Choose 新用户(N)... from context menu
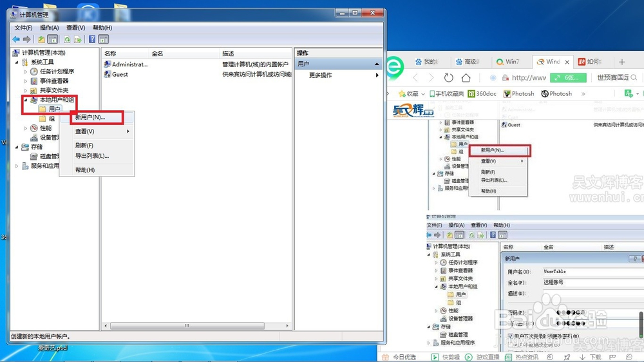Viewport: 644px width, 362px height. [x=97, y=117]
